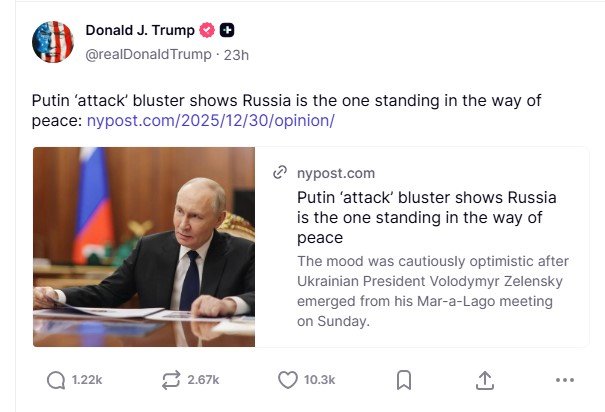Image resolution: width=605 pixels, height=412 pixels.
Task: Click the 2.67k ReTruth count
Action: 203,380
